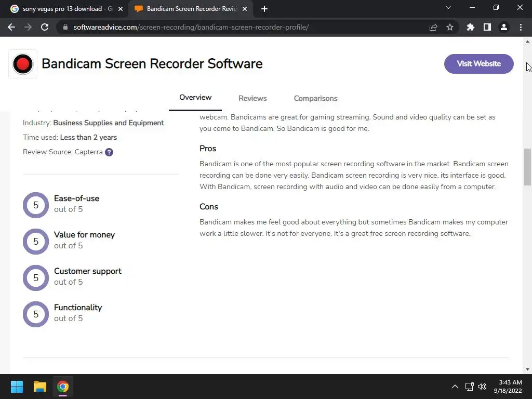This screenshot has width=532, height=399.
Task: Click the Bandicam Screen Recorder Software heading
Action: [x=152, y=64]
